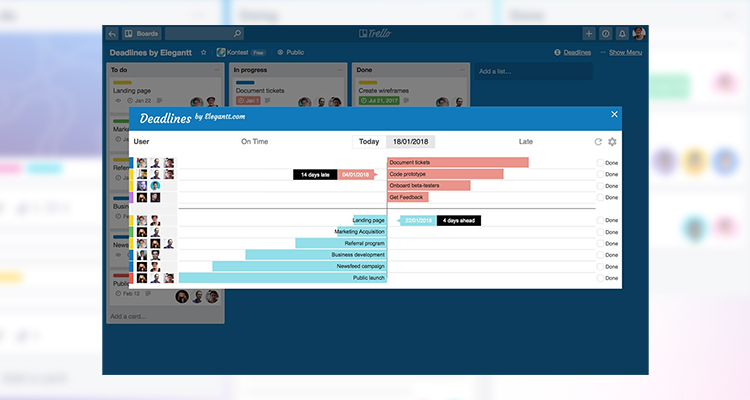The width and height of the screenshot is (750, 400).
Task: Click the refresh icon in Deadlines panel
Action: tap(598, 142)
